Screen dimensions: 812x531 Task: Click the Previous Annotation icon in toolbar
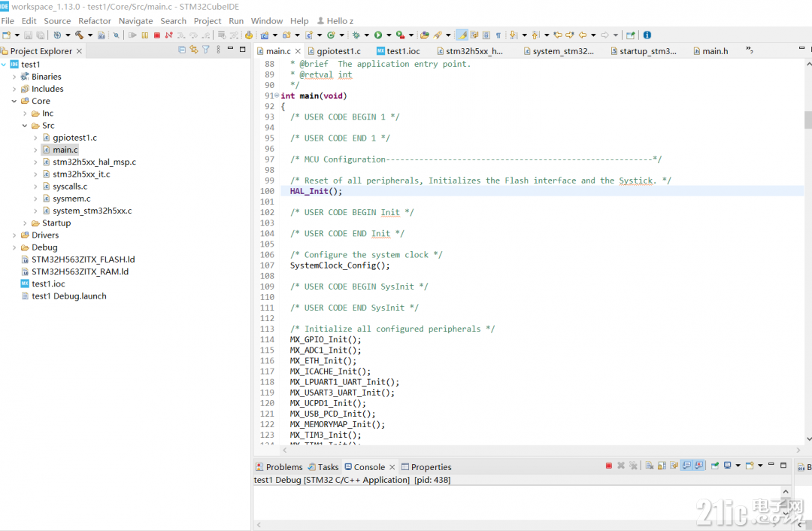(x=535, y=35)
